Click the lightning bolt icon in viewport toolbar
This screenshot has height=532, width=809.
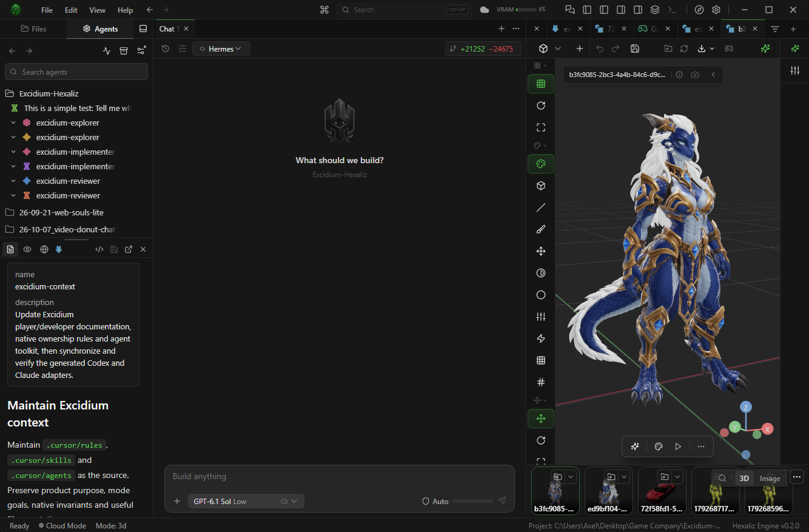point(541,338)
